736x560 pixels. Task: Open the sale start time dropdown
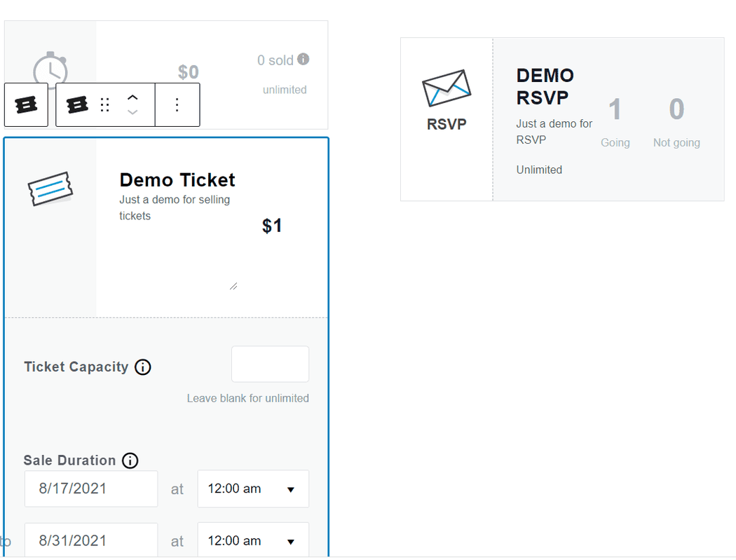[x=253, y=489]
